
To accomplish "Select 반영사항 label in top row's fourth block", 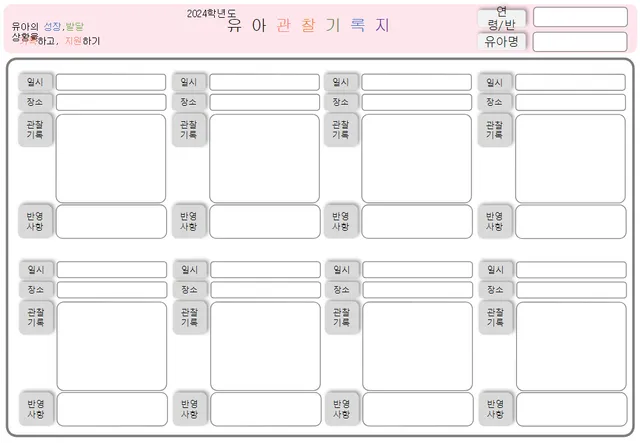I will click(x=495, y=221).
